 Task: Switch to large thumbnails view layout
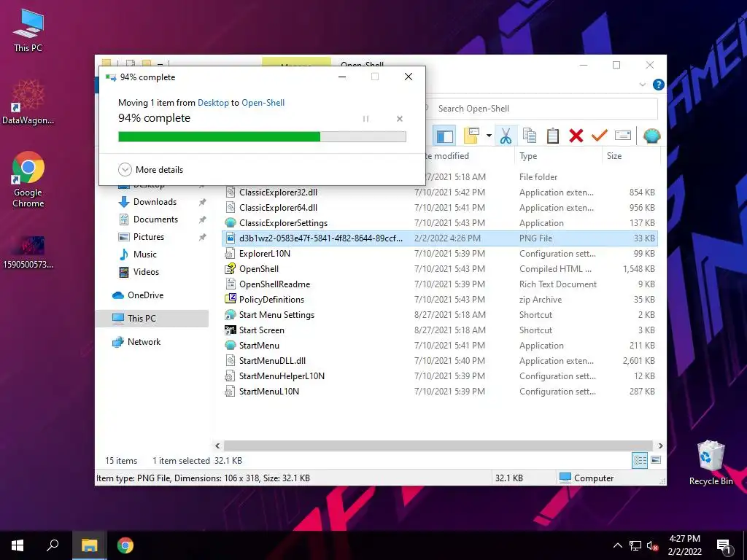[x=656, y=460]
